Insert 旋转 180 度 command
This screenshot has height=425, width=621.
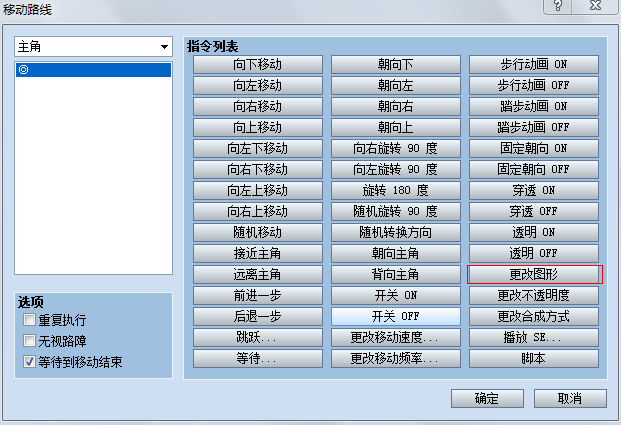click(396, 190)
